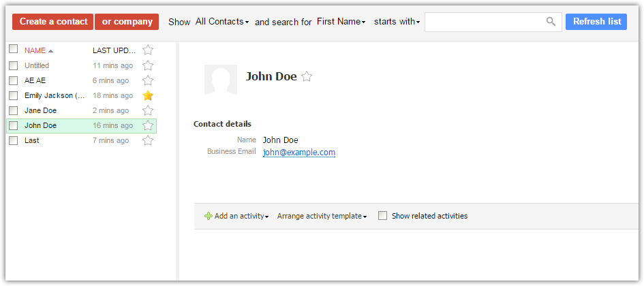Click John Doe's profile avatar placeholder
644x286 pixels.
pyautogui.click(x=221, y=80)
